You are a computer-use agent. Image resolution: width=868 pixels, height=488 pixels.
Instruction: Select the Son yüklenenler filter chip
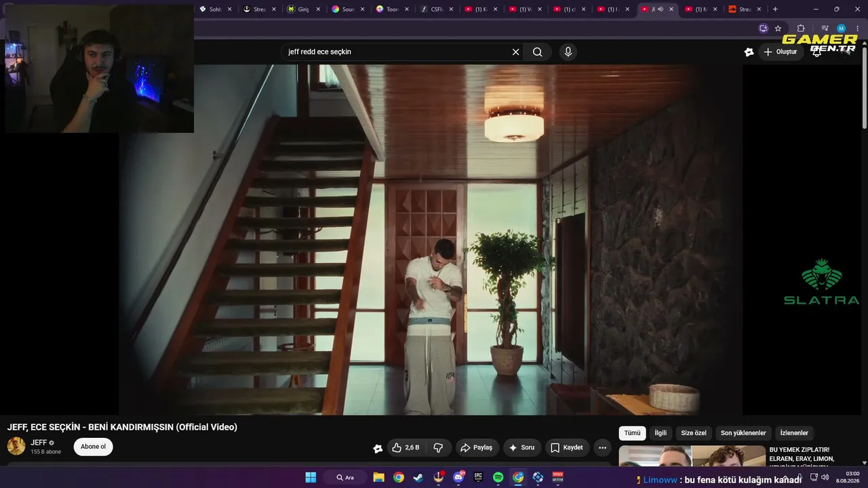pyautogui.click(x=743, y=433)
